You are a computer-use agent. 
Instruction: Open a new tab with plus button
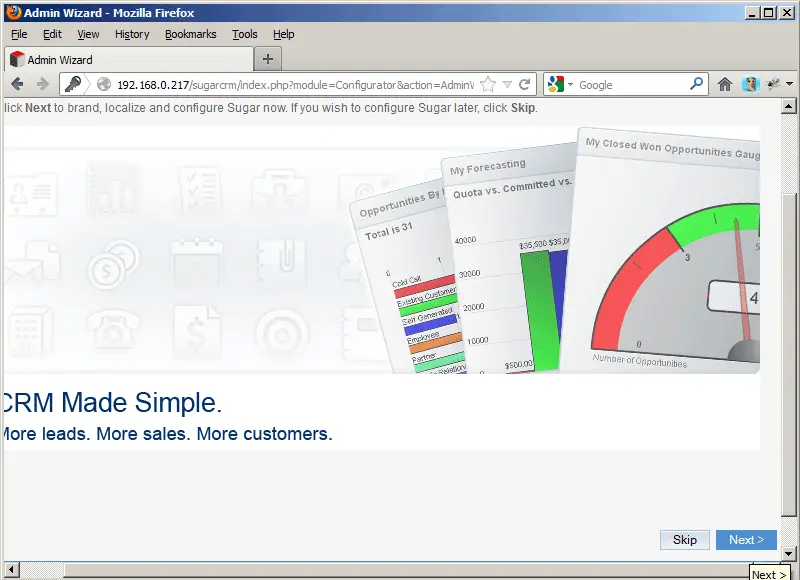pyautogui.click(x=268, y=59)
